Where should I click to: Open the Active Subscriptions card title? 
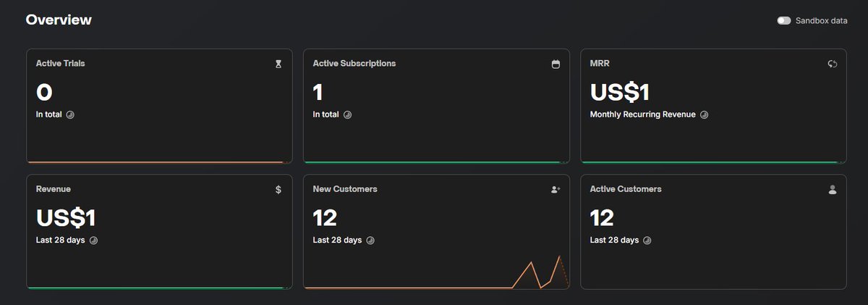(354, 64)
